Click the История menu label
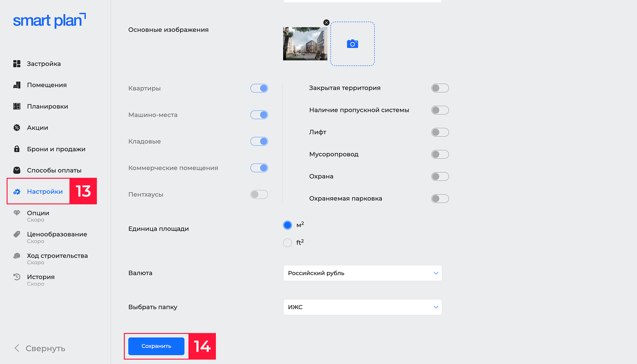This screenshot has height=364, width=637. coord(41,277)
